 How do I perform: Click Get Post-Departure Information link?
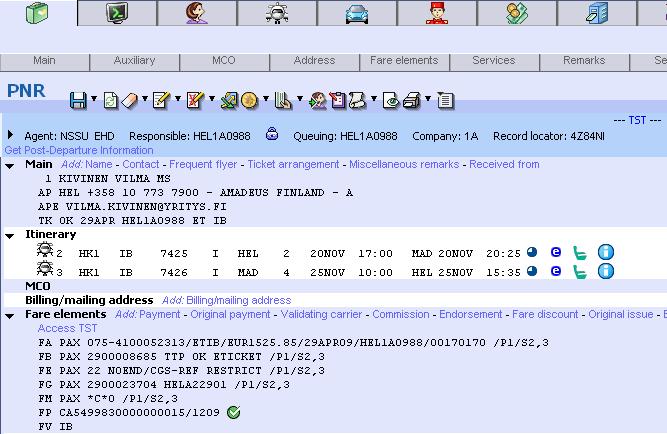pyautogui.click(x=79, y=150)
